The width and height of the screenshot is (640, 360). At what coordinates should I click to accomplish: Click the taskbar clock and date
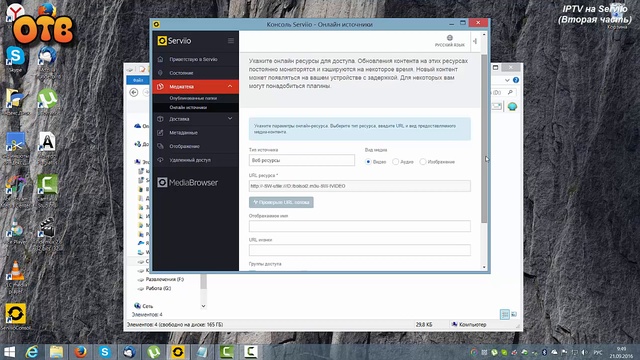tap(622, 352)
